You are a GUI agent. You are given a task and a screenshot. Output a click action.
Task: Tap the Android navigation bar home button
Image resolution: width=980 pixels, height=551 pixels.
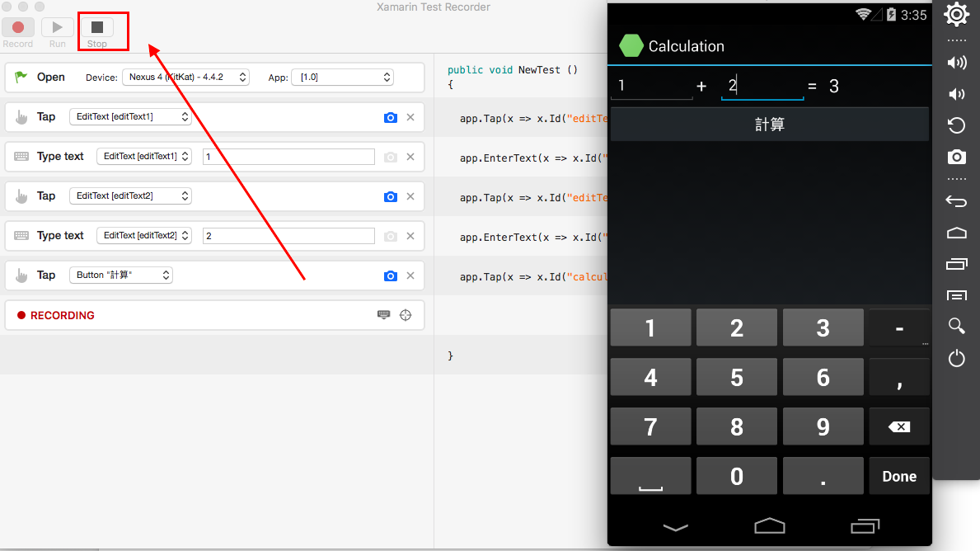click(769, 526)
